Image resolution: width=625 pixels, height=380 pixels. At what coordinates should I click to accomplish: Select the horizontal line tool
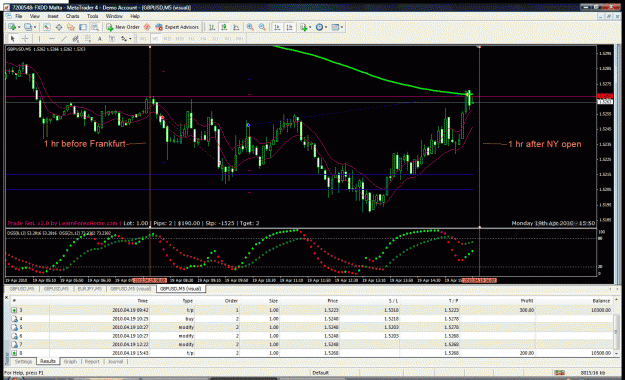tap(52, 39)
